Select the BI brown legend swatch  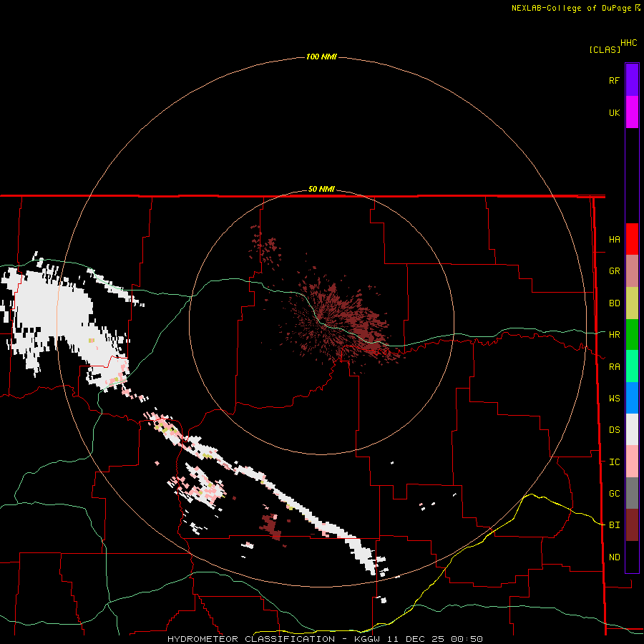tap(632, 525)
